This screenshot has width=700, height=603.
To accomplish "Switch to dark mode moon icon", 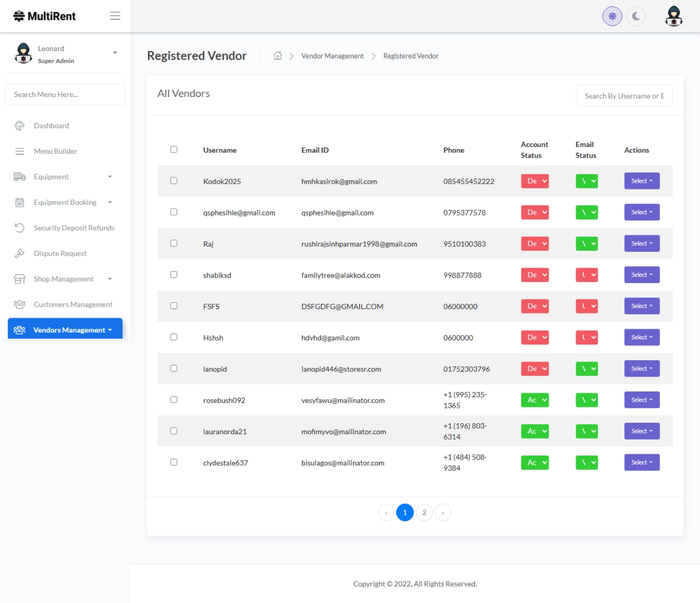I will (636, 16).
